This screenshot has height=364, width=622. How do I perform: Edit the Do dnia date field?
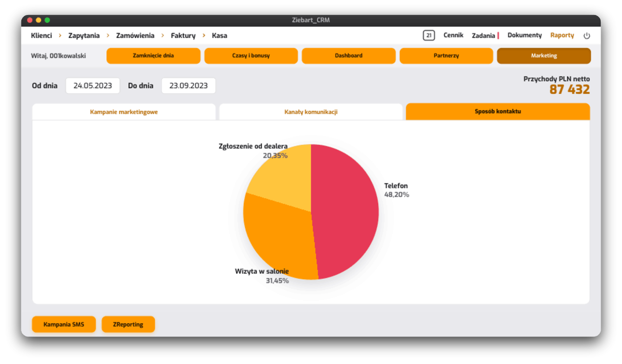click(x=188, y=86)
